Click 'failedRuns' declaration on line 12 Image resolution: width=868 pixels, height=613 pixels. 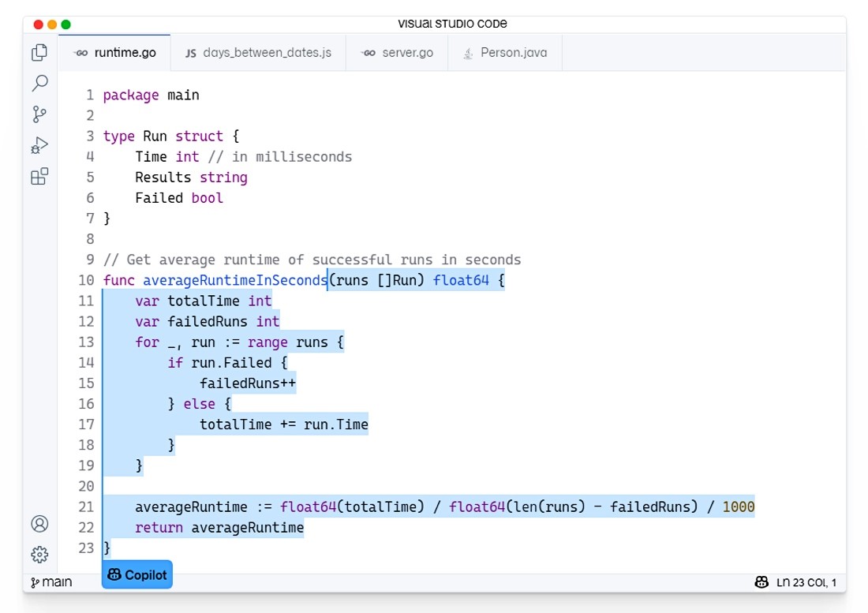click(x=207, y=321)
